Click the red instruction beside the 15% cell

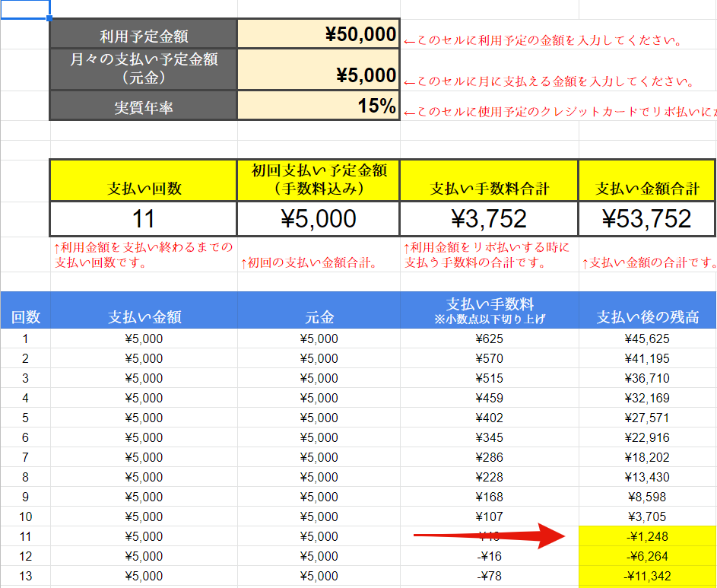coord(560,112)
